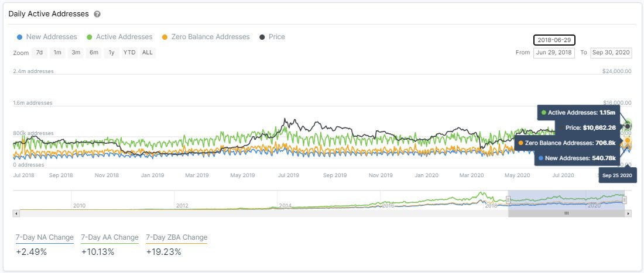644x273 pixels.
Task: Click the From date input field
Action: pos(554,53)
